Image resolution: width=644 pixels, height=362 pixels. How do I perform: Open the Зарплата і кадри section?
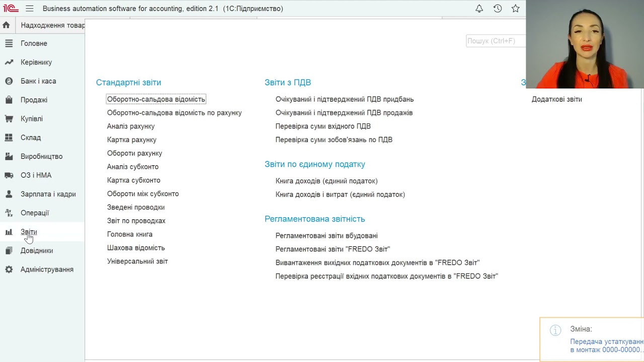coord(48,194)
